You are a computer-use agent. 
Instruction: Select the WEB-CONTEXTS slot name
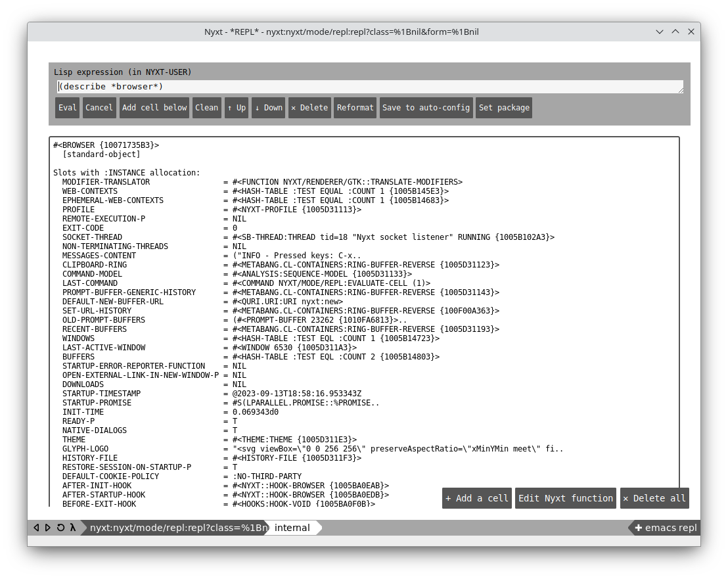pyautogui.click(x=90, y=191)
